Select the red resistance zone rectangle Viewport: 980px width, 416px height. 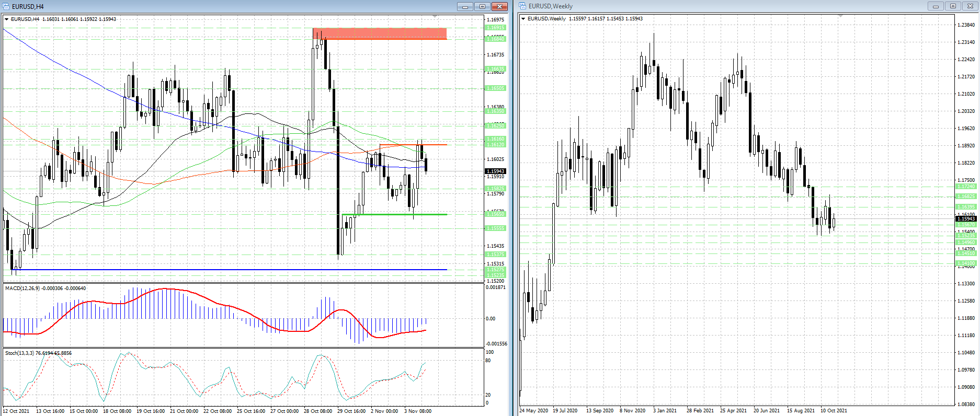point(380,33)
